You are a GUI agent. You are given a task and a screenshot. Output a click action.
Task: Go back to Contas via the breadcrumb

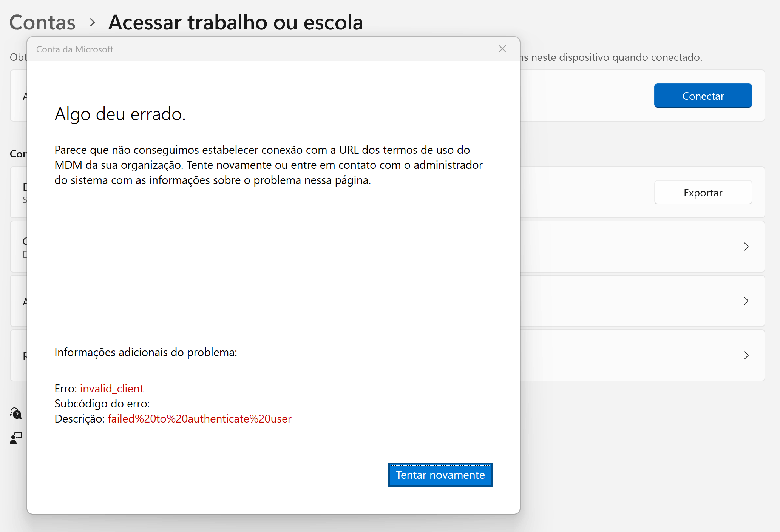42,23
